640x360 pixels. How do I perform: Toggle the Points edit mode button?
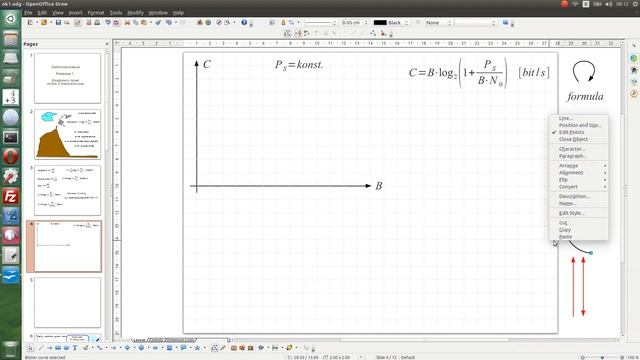214,348
